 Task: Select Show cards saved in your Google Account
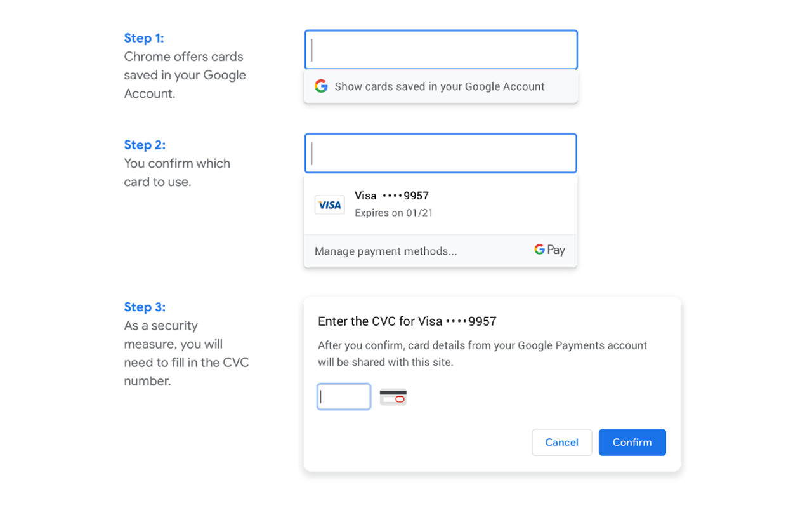441,86
